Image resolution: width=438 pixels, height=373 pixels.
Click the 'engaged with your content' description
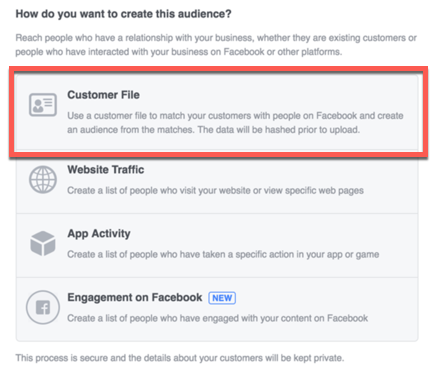pos(218,318)
